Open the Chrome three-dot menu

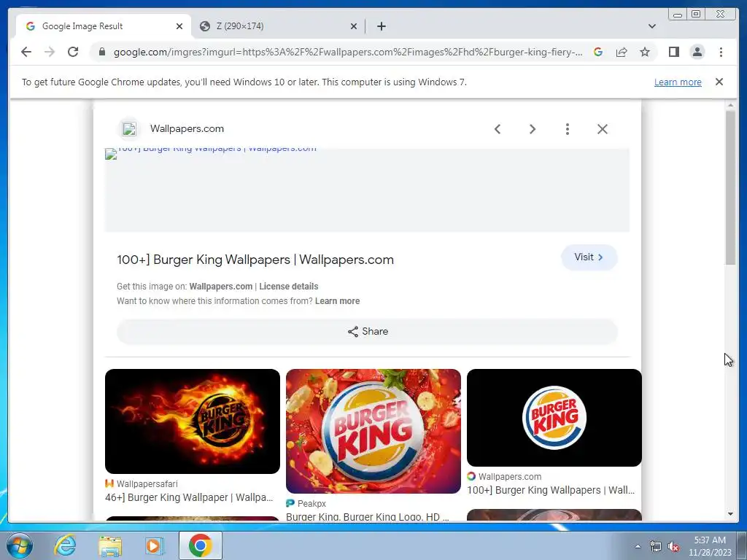click(x=721, y=52)
